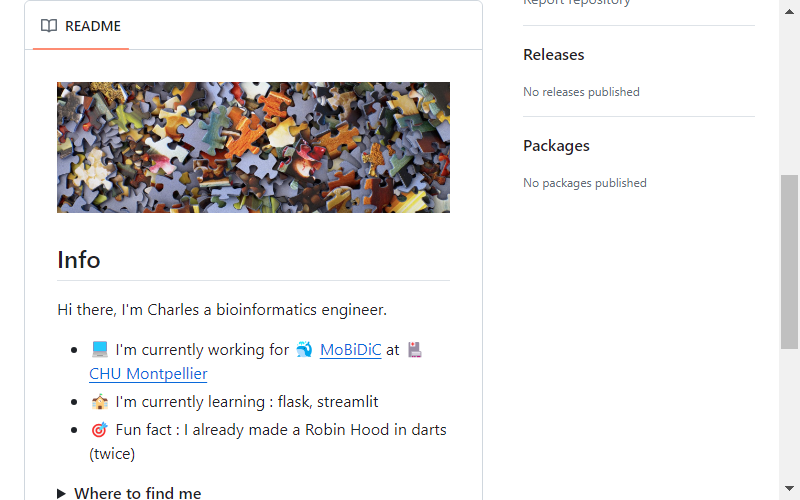
Task: Open the README tab
Action: point(81,26)
